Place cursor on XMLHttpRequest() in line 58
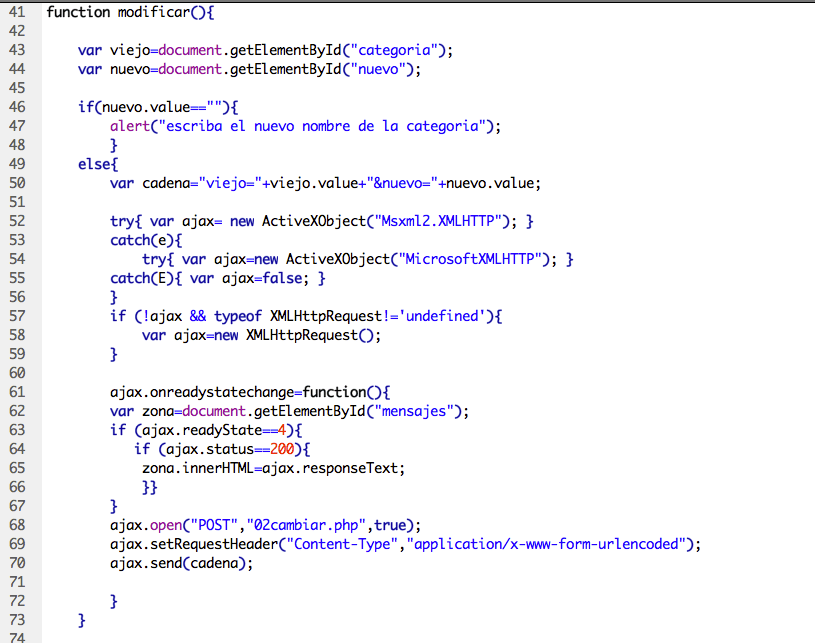 312,335
